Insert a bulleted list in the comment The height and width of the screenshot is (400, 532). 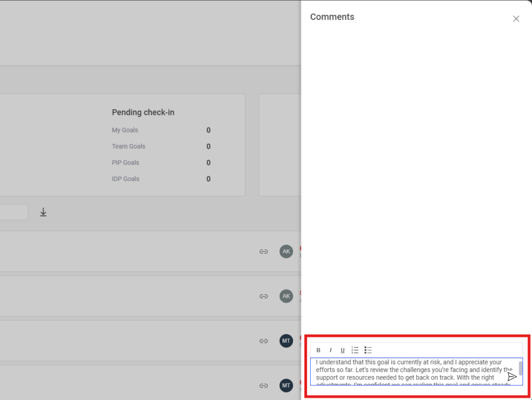[368, 350]
